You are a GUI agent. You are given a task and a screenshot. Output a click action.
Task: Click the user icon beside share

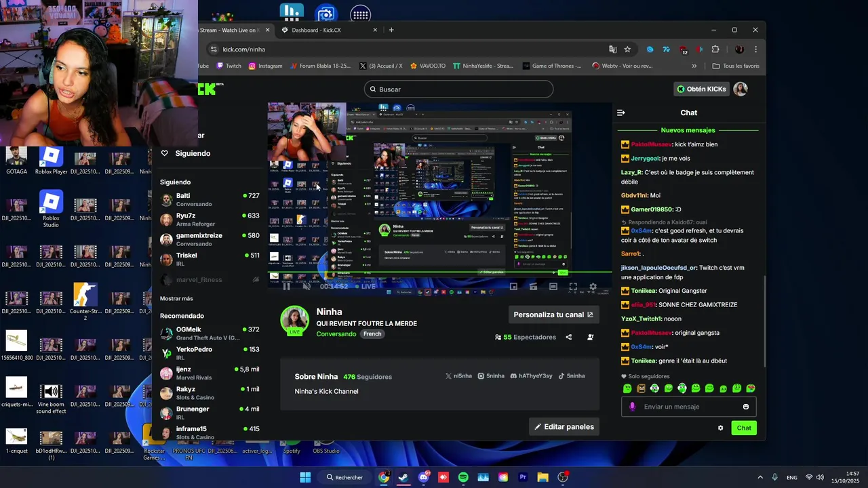[x=591, y=337]
